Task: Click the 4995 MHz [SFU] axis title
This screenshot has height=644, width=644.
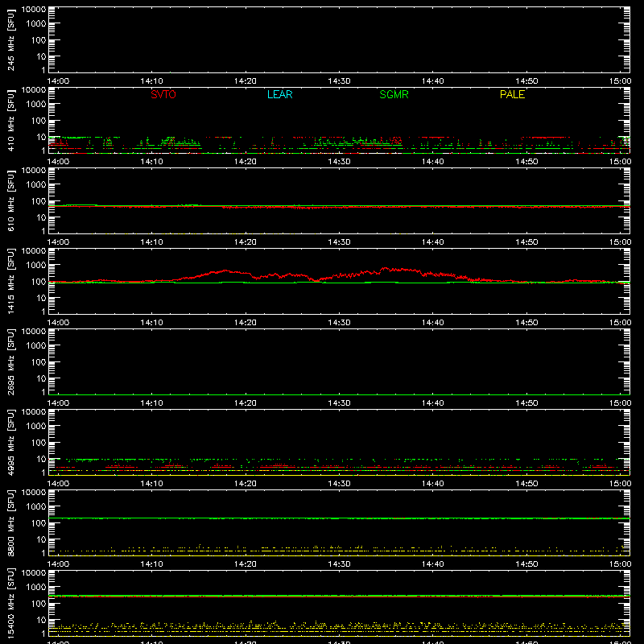Action: pyautogui.click(x=10, y=443)
